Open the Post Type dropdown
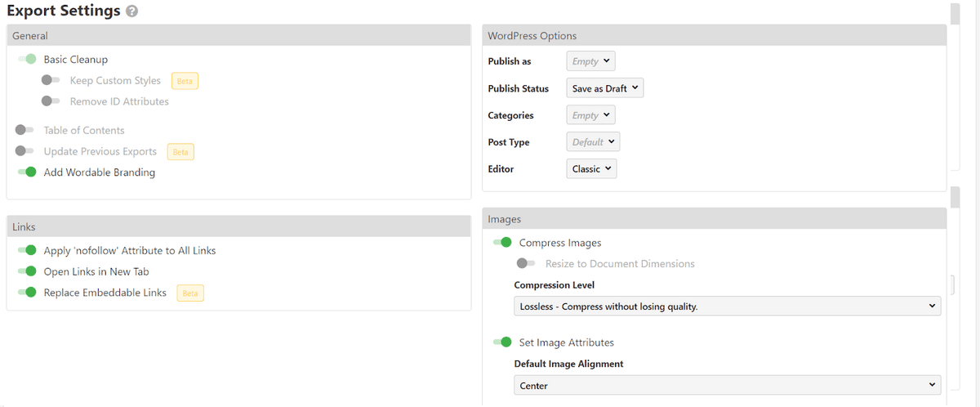This screenshot has height=407, width=980. coord(593,142)
